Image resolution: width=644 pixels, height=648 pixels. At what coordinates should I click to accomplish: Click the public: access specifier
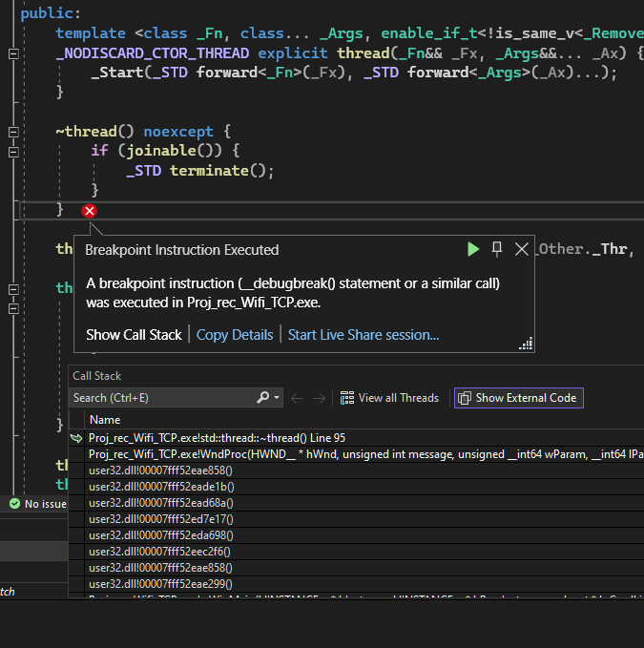tap(51, 13)
